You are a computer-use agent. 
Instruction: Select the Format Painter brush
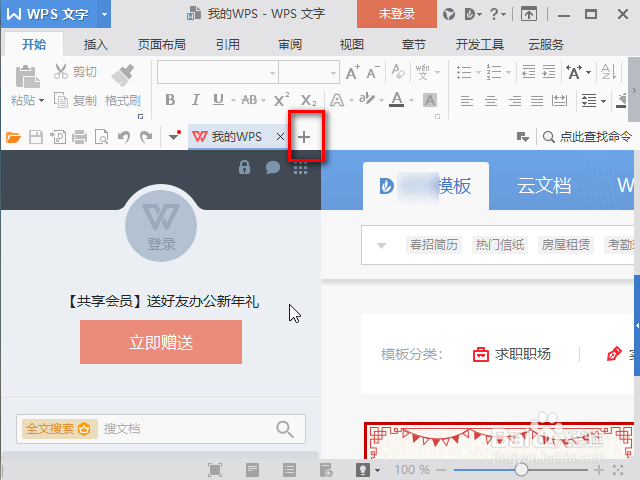click(122, 75)
